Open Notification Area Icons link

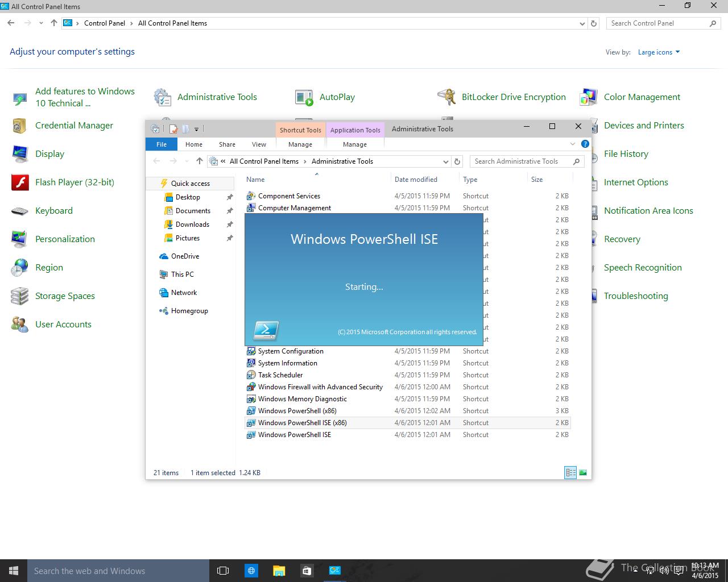tap(648, 211)
